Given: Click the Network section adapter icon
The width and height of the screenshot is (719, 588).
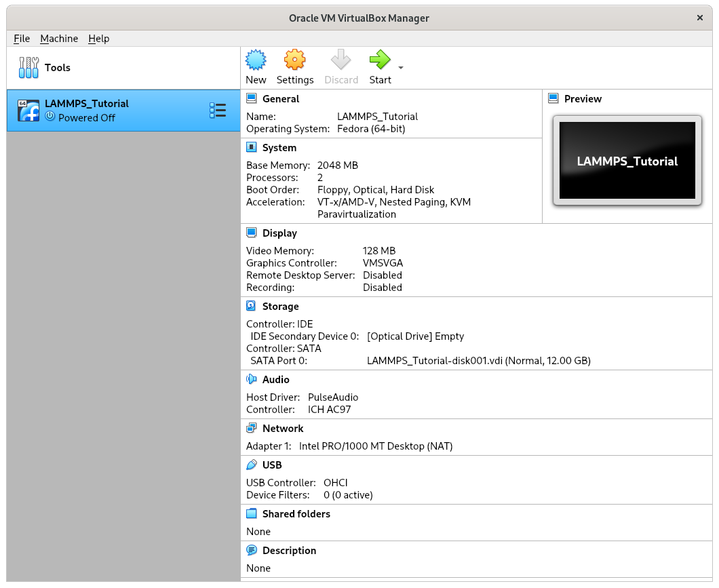Looking at the screenshot, I should pyautogui.click(x=251, y=428).
